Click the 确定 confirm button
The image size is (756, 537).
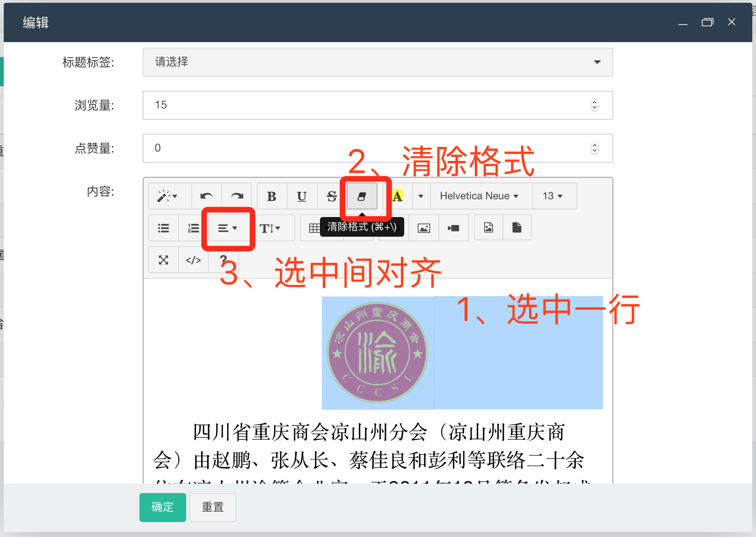[162, 507]
